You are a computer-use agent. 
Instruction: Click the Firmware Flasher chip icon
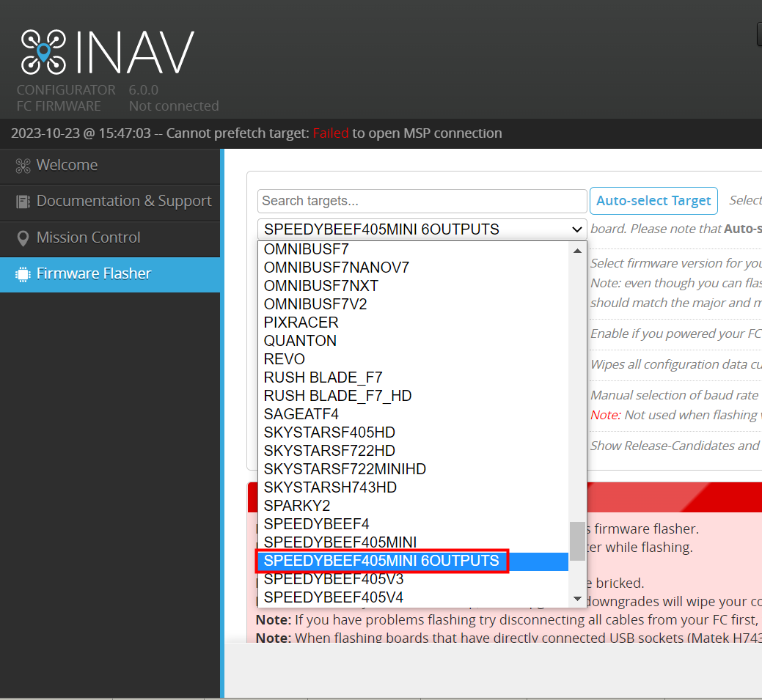(x=23, y=274)
